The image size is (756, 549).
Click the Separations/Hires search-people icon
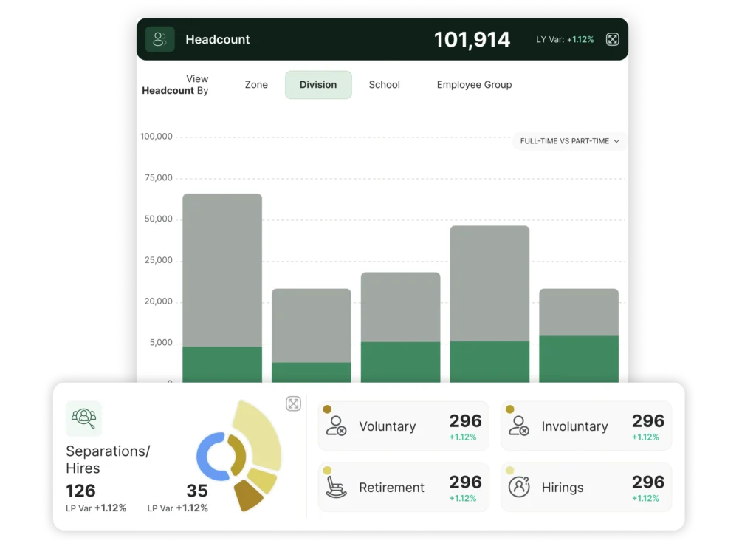pyautogui.click(x=84, y=419)
